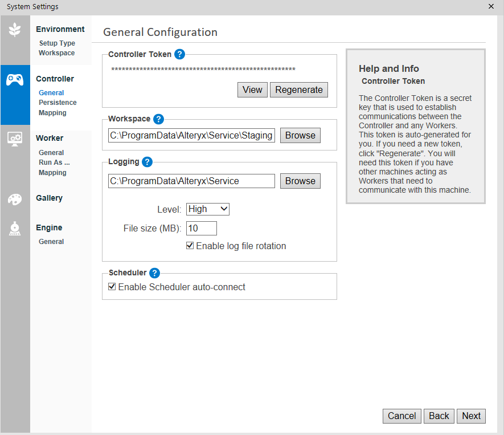Proceed with the Next button
504x435 pixels.
pos(471,416)
